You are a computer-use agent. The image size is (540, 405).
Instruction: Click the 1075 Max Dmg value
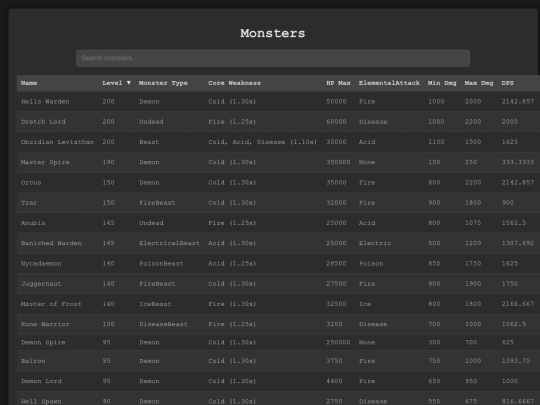(473, 223)
